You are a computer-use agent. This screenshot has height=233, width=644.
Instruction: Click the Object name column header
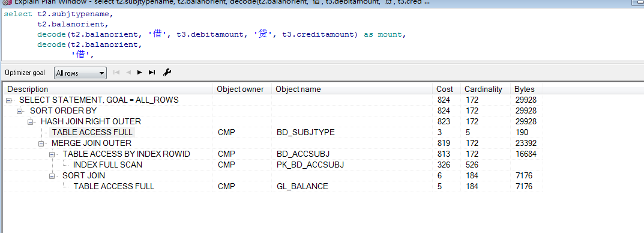point(352,89)
